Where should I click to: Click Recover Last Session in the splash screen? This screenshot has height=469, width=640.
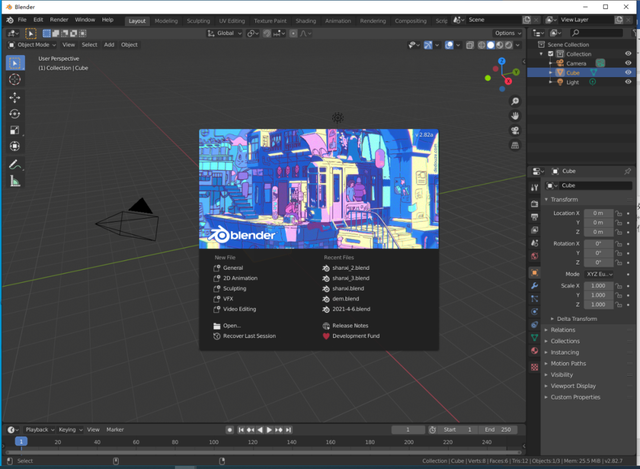pyautogui.click(x=248, y=336)
